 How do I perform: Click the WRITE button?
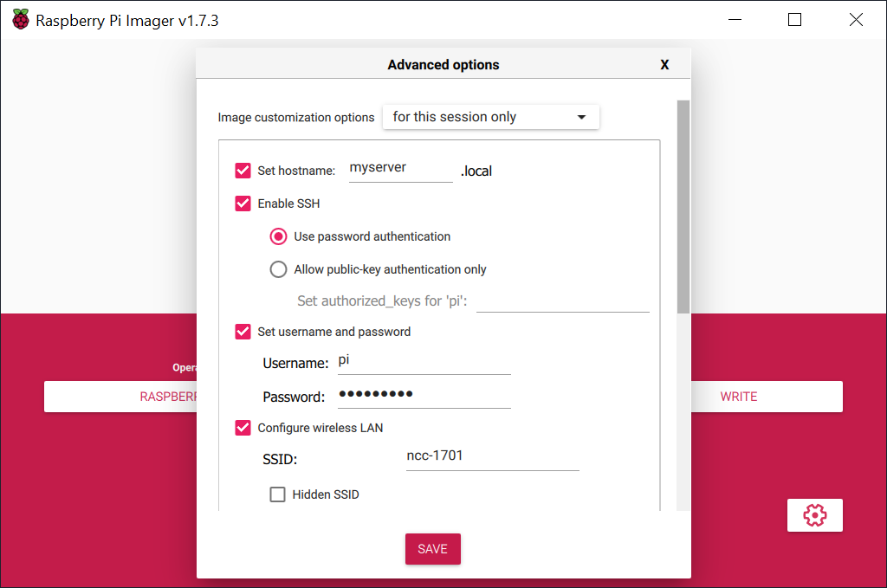(738, 396)
